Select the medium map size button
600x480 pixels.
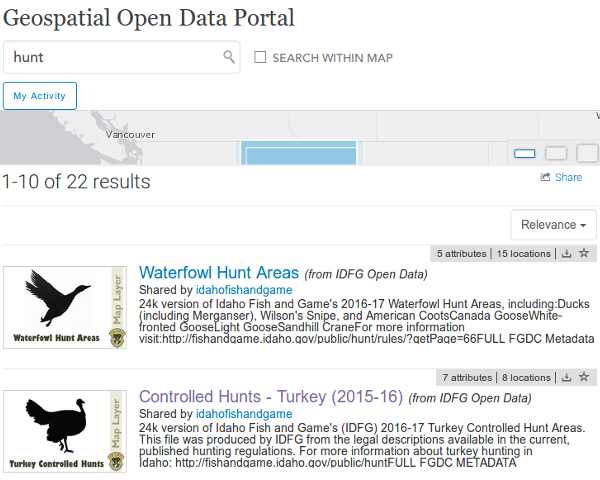tap(556, 153)
